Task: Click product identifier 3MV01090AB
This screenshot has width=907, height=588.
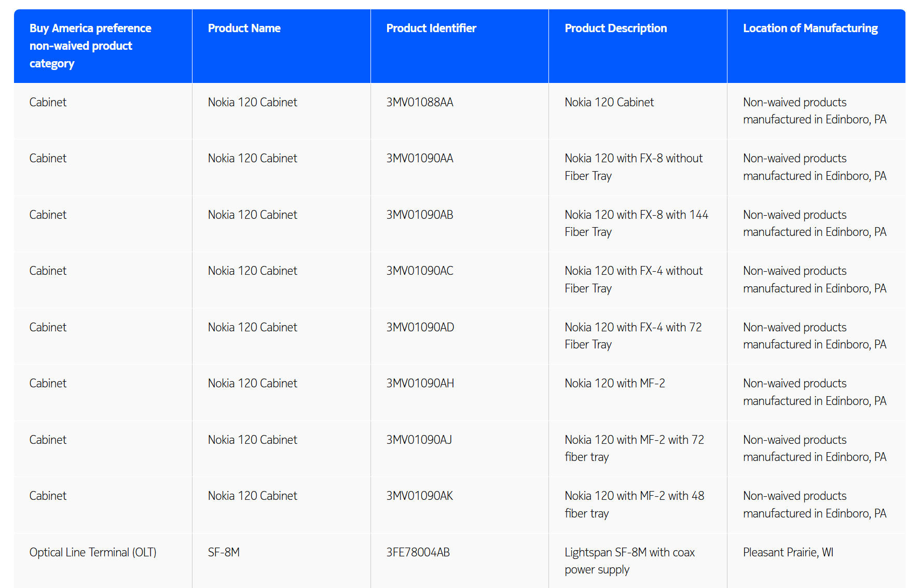Action: pos(419,214)
